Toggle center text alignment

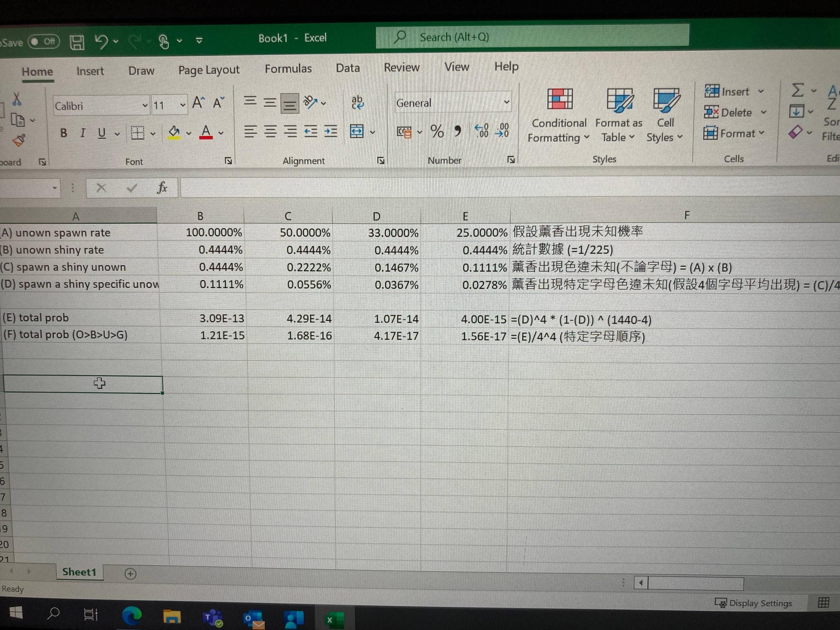[270, 132]
